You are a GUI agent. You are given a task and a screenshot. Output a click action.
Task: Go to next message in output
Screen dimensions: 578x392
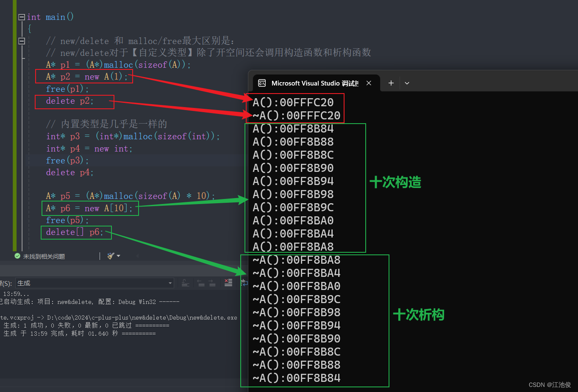point(212,283)
